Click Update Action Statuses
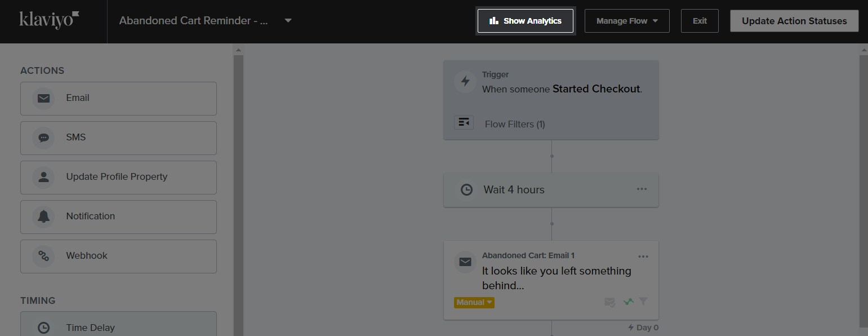The width and height of the screenshot is (868, 336). 794,21
